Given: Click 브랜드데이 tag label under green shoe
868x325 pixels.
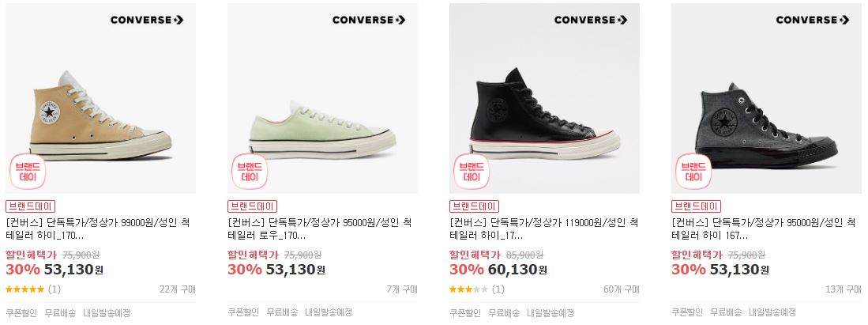Looking at the screenshot, I should tap(252, 206).
